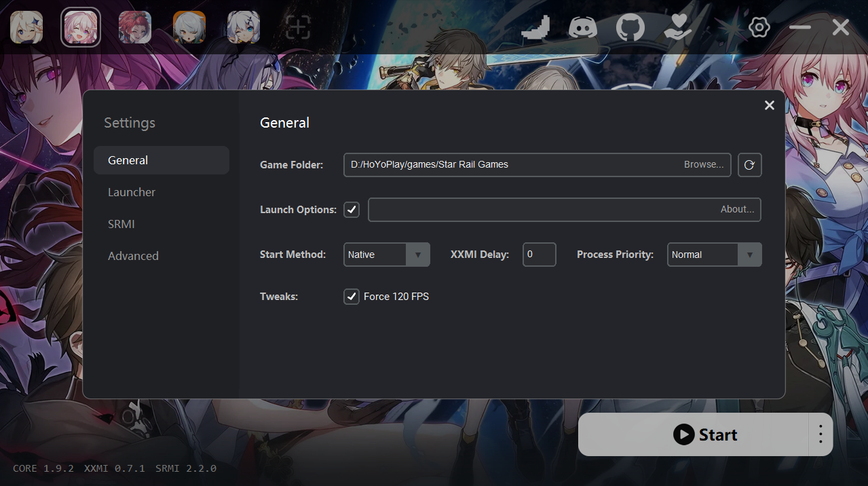This screenshot has height=486, width=868.
Task: Close the launcher with top-right X
Action: coord(841,27)
